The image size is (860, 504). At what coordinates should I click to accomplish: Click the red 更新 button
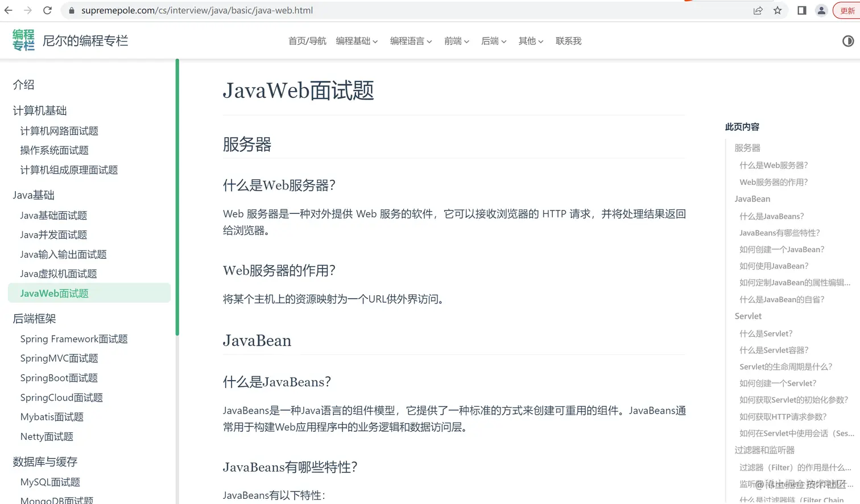pyautogui.click(x=847, y=10)
